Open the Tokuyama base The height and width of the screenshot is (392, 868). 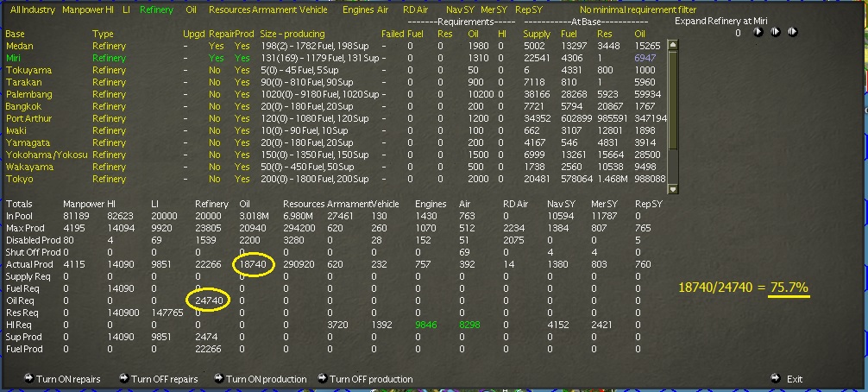tap(28, 70)
